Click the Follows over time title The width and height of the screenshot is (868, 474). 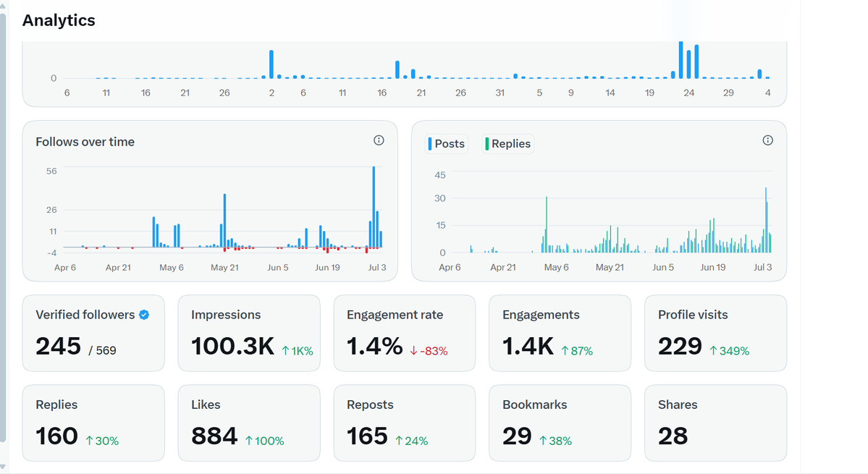85,142
